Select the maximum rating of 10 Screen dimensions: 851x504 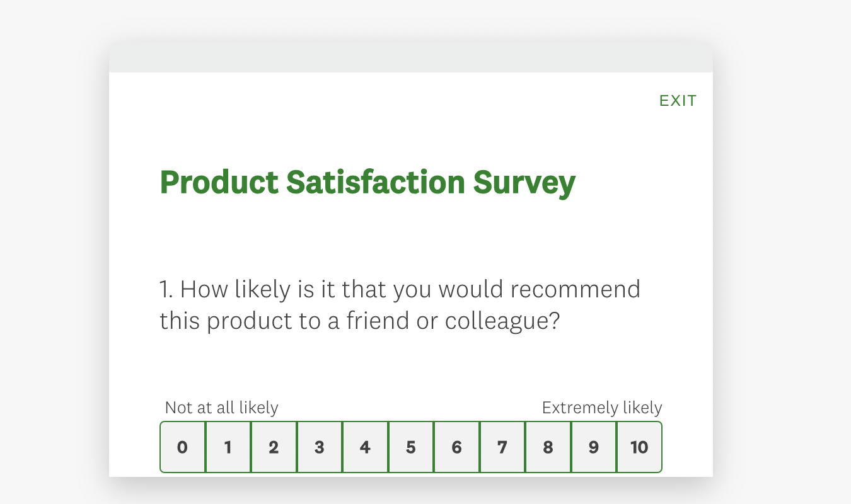[639, 447]
